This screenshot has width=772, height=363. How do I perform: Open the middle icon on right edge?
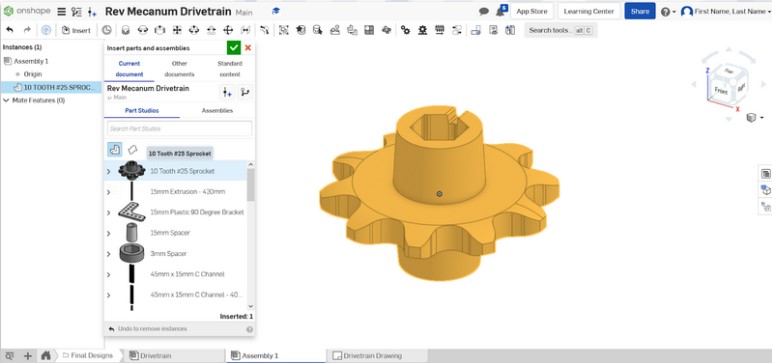tap(766, 190)
